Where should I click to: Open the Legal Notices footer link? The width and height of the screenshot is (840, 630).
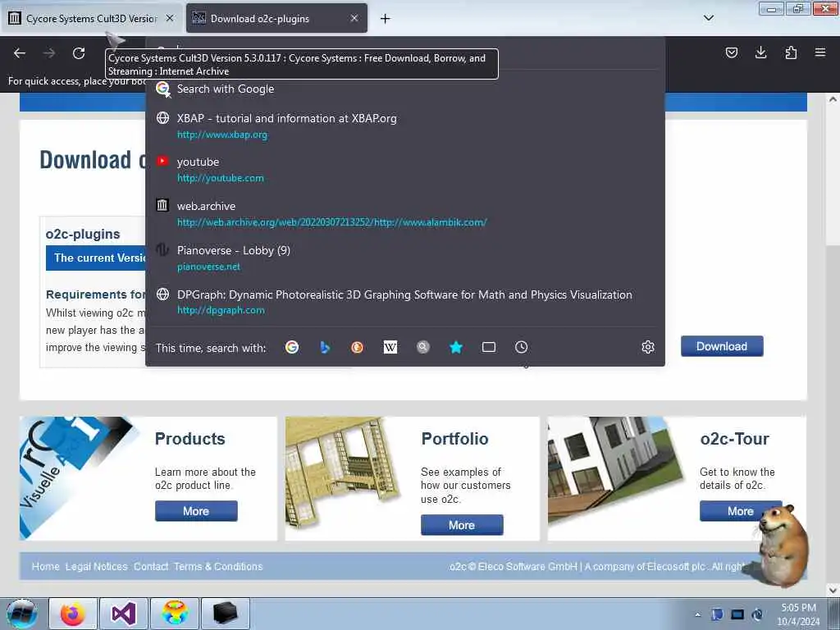tap(97, 566)
